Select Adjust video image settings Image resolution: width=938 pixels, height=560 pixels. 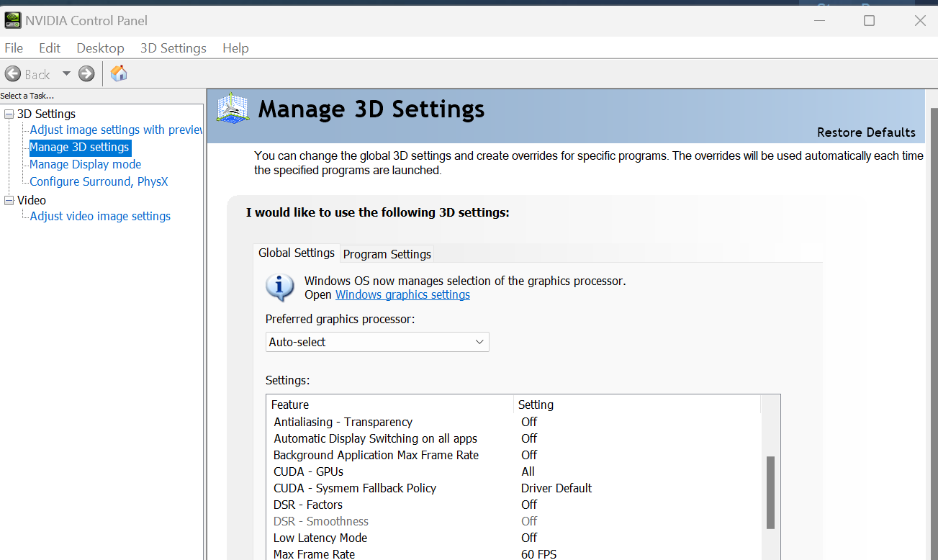point(100,216)
